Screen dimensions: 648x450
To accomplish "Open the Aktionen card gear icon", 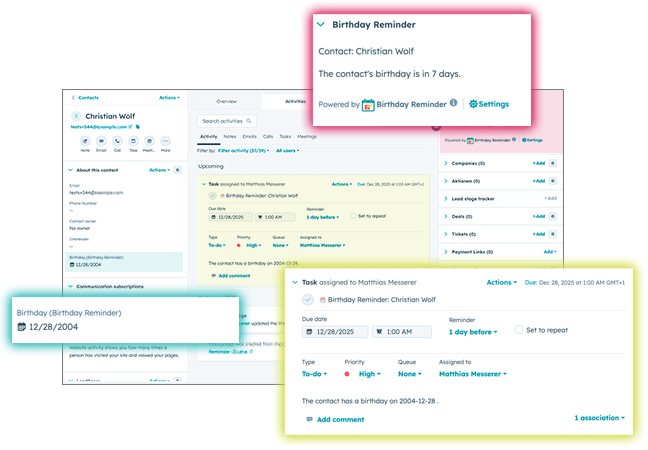I will pos(553,181).
